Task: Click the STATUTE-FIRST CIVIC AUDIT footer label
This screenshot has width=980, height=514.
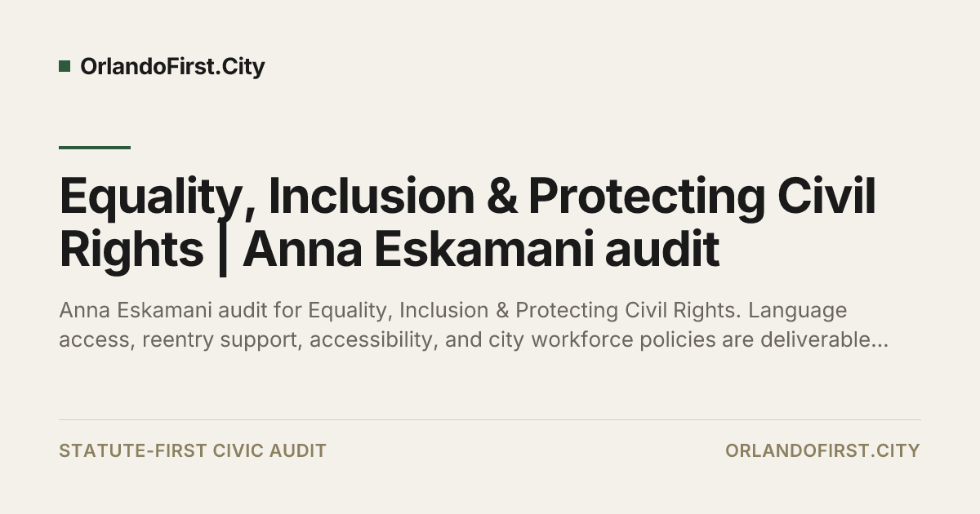Action: point(193,450)
